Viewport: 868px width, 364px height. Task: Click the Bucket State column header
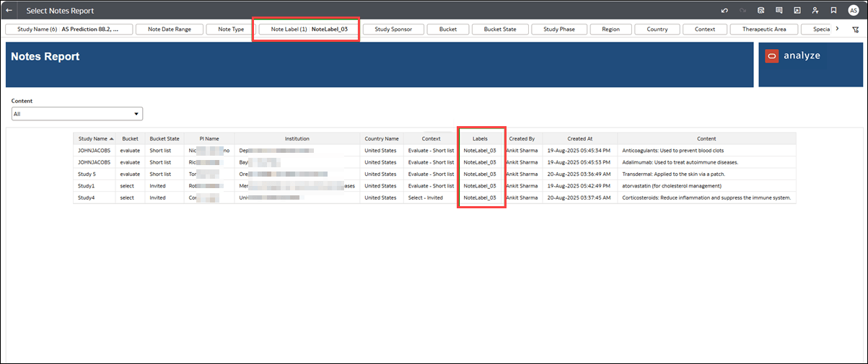coord(165,138)
